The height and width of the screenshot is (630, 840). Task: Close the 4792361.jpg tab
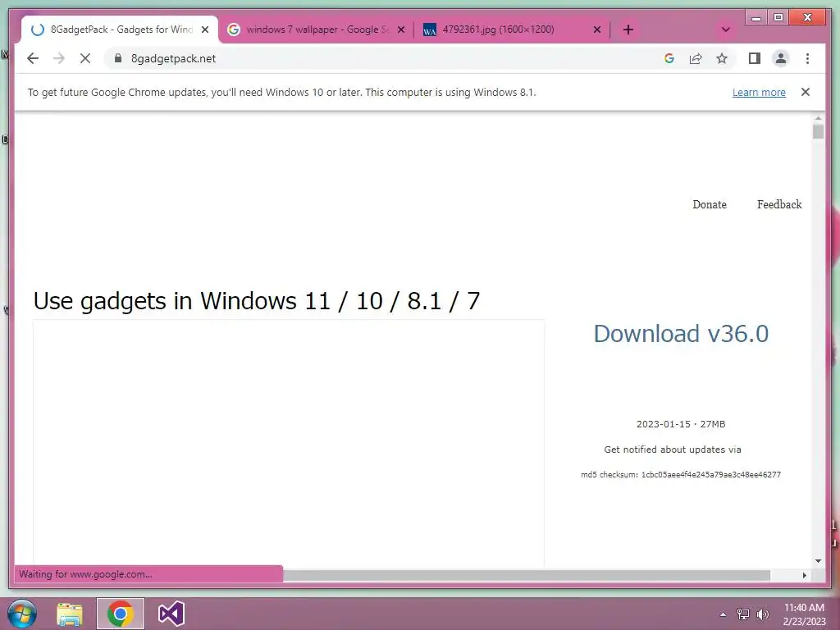(x=597, y=30)
